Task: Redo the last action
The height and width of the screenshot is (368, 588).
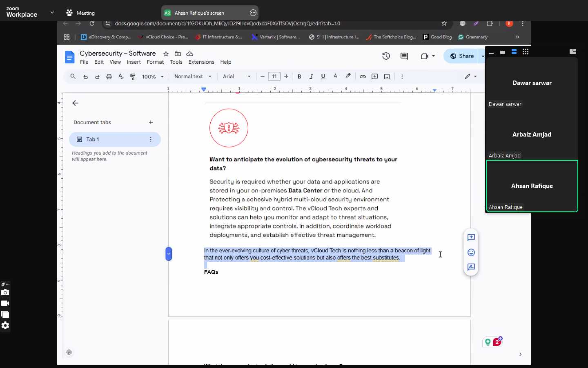Action: [97, 76]
